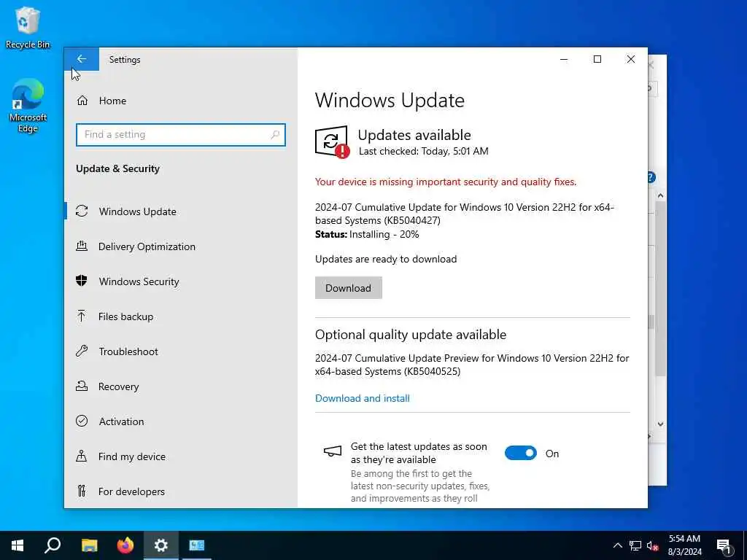Screen dimensions: 747x560
Task: Open taskbar Search magnifier
Action: [53, 545]
